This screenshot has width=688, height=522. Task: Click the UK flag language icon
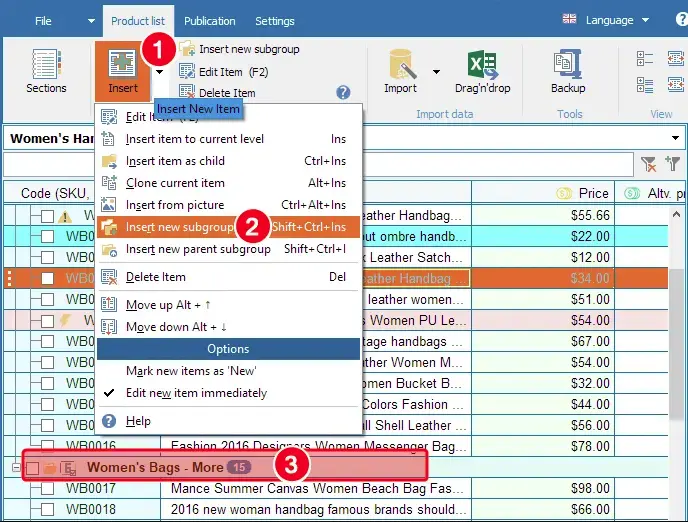pos(569,19)
